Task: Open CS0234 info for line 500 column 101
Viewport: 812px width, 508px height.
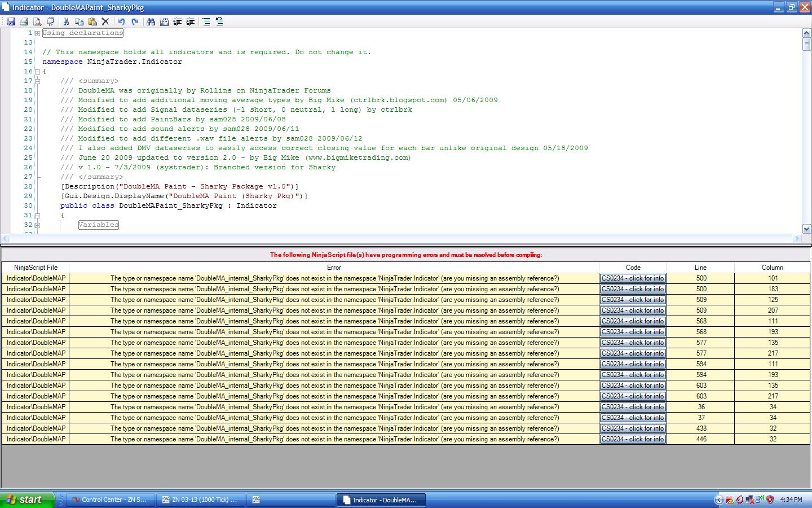Action: [633, 278]
